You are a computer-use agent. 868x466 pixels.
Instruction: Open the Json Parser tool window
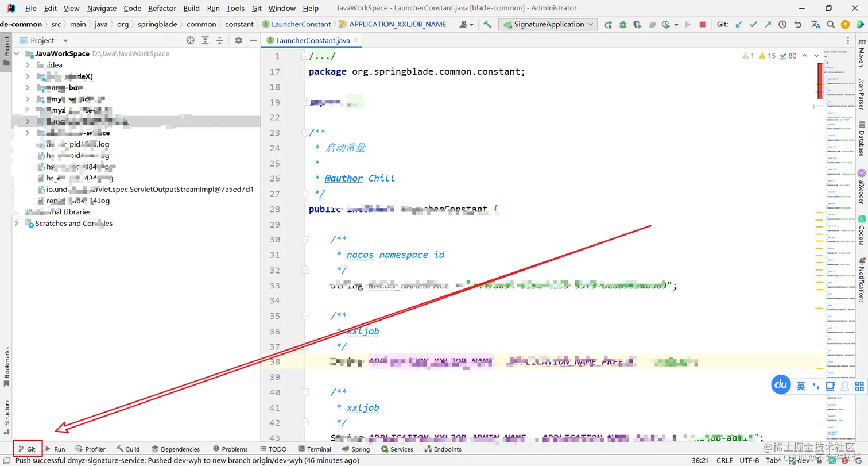pyautogui.click(x=861, y=94)
